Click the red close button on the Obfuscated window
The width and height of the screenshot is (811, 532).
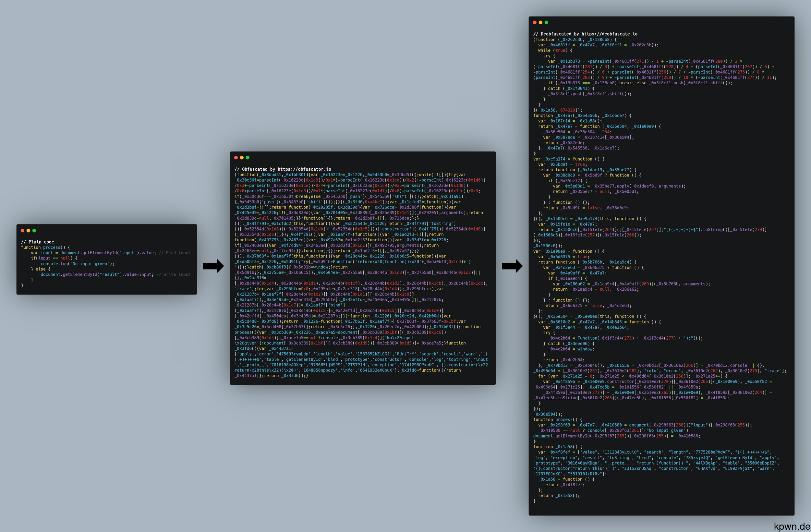point(236,157)
